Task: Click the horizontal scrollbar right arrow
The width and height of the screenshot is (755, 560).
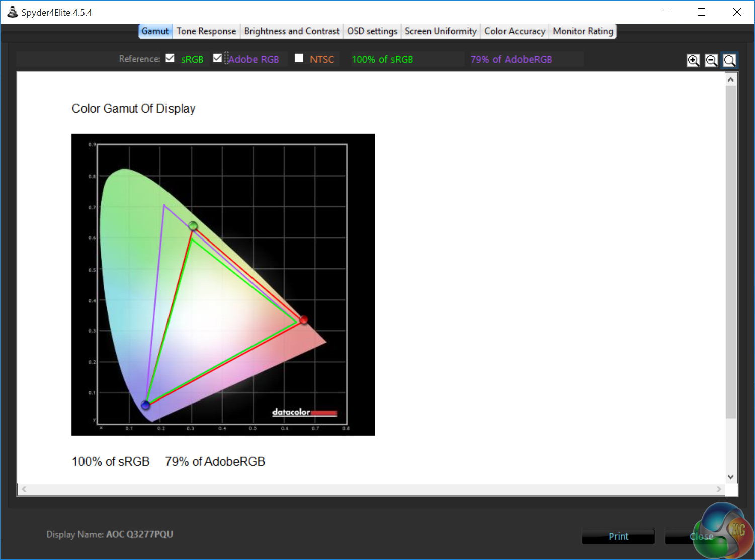Action: (x=719, y=489)
